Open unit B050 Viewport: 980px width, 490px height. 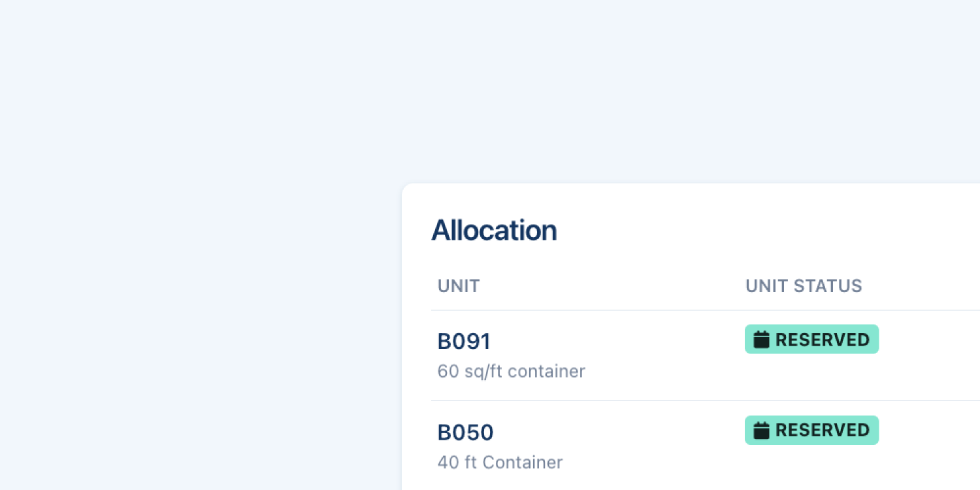click(x=465, y=433)
